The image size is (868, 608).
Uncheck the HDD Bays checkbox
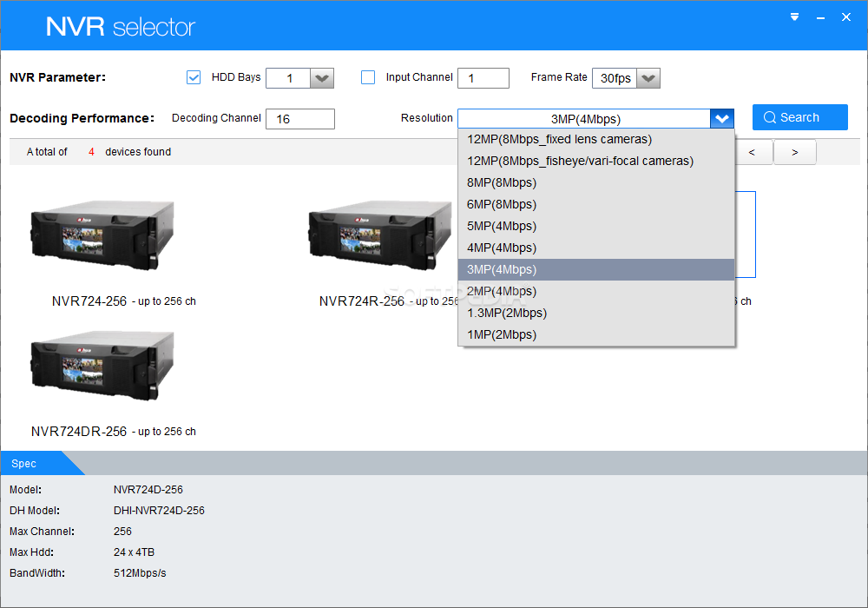coord(194,77)
